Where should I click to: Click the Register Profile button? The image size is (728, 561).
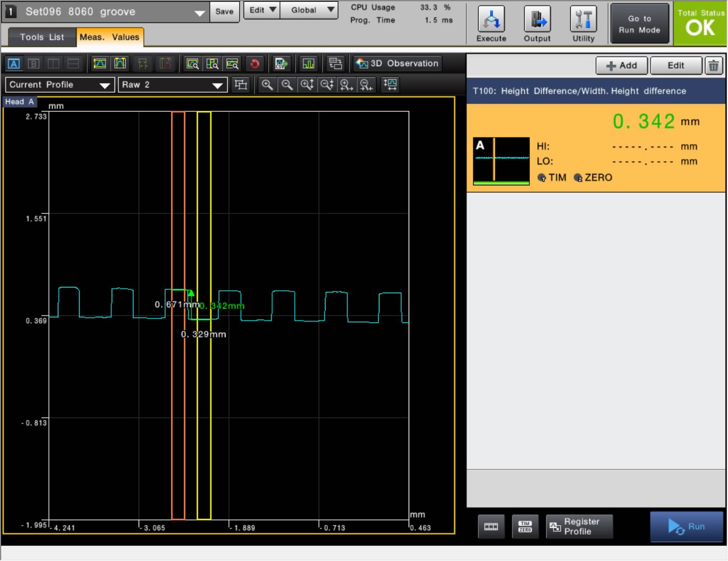(579, 527)
